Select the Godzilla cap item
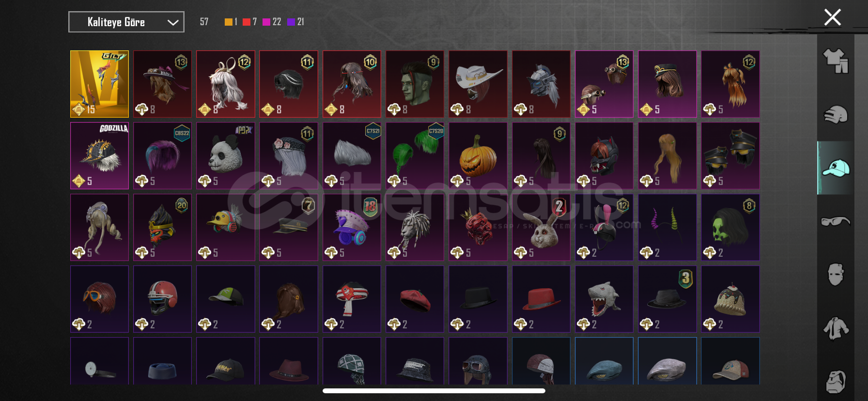The width and height of the screenshot is (868, 401). click(x=99, y=155)
